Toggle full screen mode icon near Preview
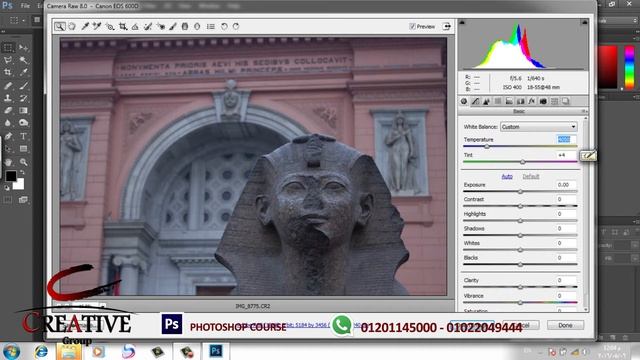This screenshot has width=640, height=360. (447, 27)
